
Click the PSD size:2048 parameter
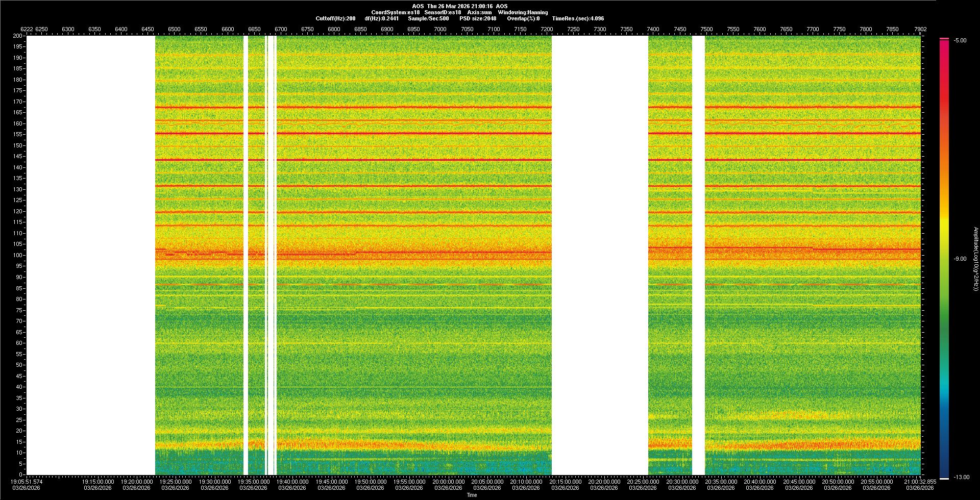(x=477, y=18)
